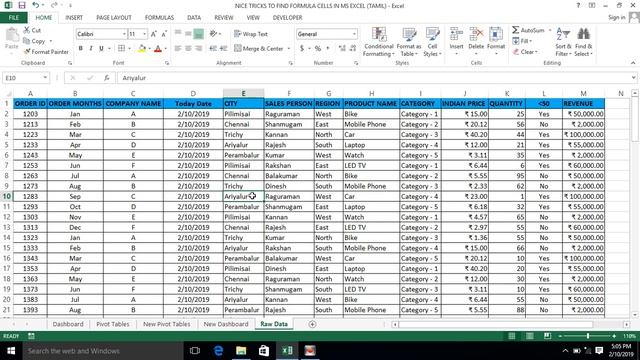Click the Fill Color yellow swatch
The height and width of the screenshot is (360, 640).
click(142, 49)
